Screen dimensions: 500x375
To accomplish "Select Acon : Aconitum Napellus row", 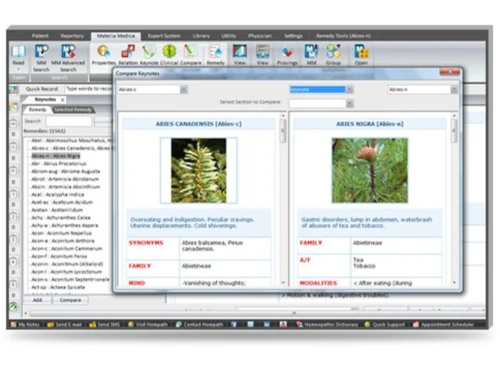I will (x=61, y=233).
